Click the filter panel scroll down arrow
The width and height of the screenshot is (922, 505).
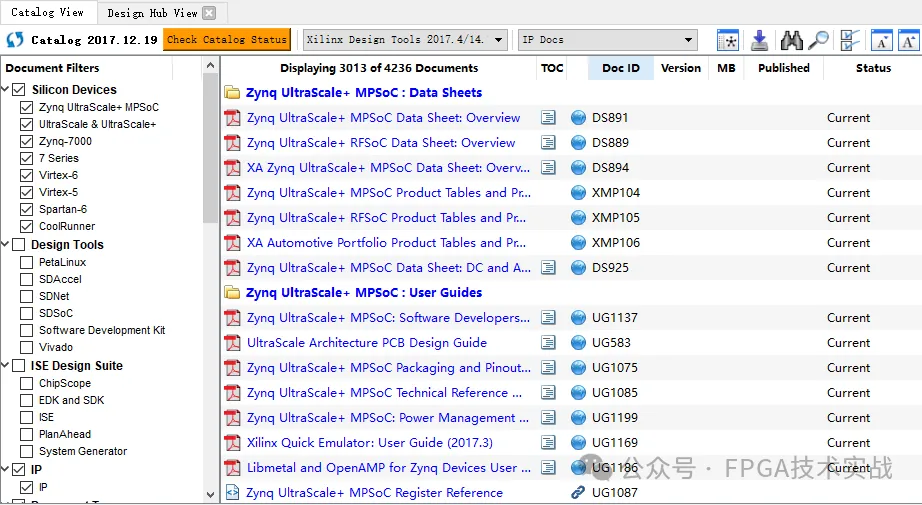pos(211,495)
